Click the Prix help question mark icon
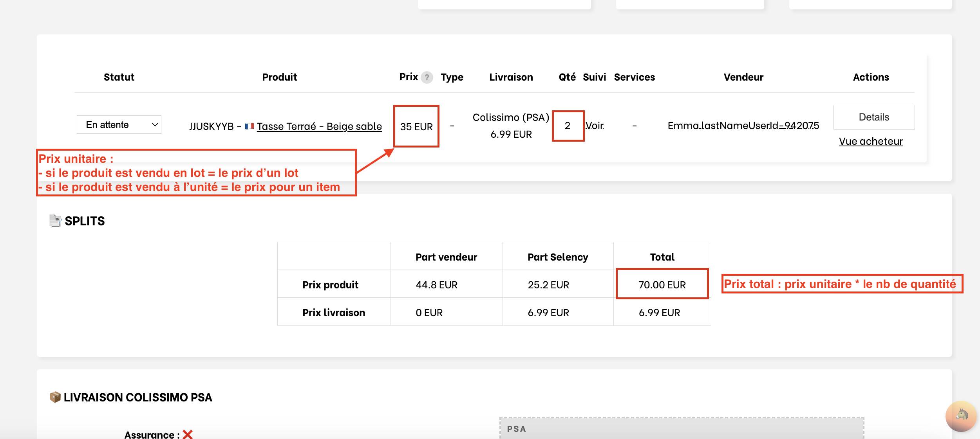 pos(427,77)
